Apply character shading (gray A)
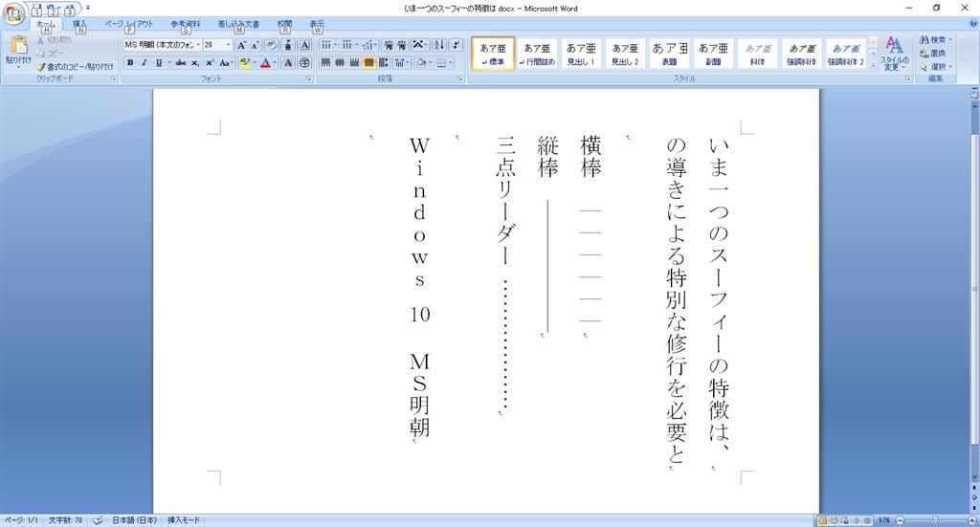980x527 pixels. coord(288,62)
